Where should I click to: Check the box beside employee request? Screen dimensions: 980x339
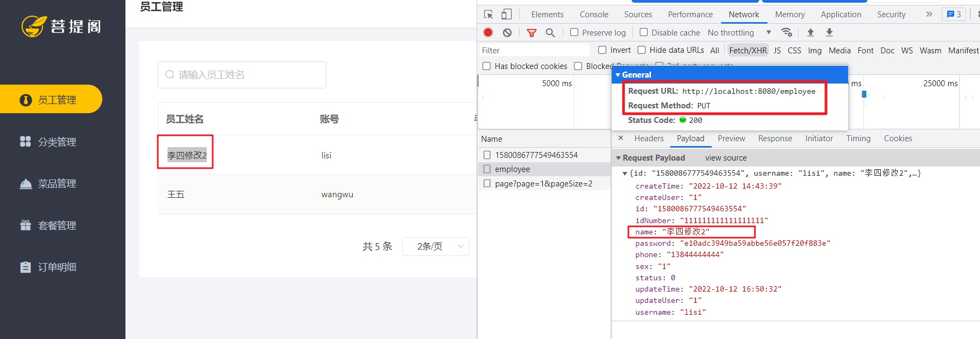coord(487,169)
